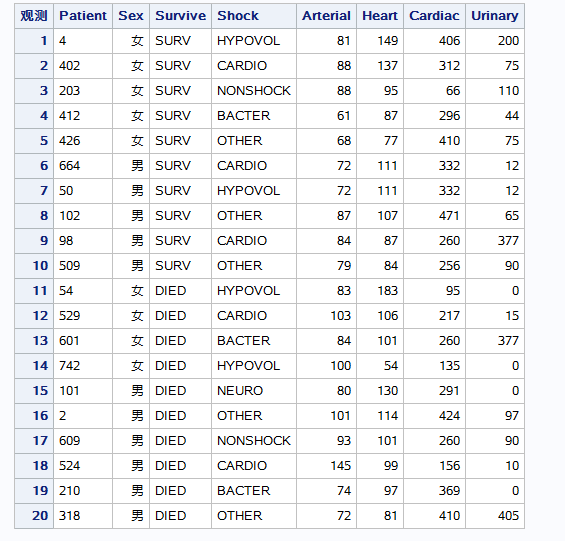This screenshot has width=565, height=541.
Task: Click Arterial value 145
Action: coord(326,466)
